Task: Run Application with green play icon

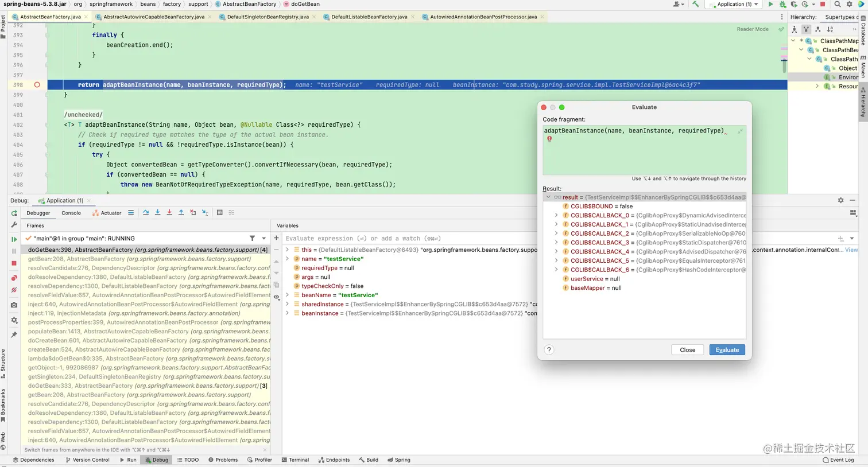Action: (x=770, y=4)
